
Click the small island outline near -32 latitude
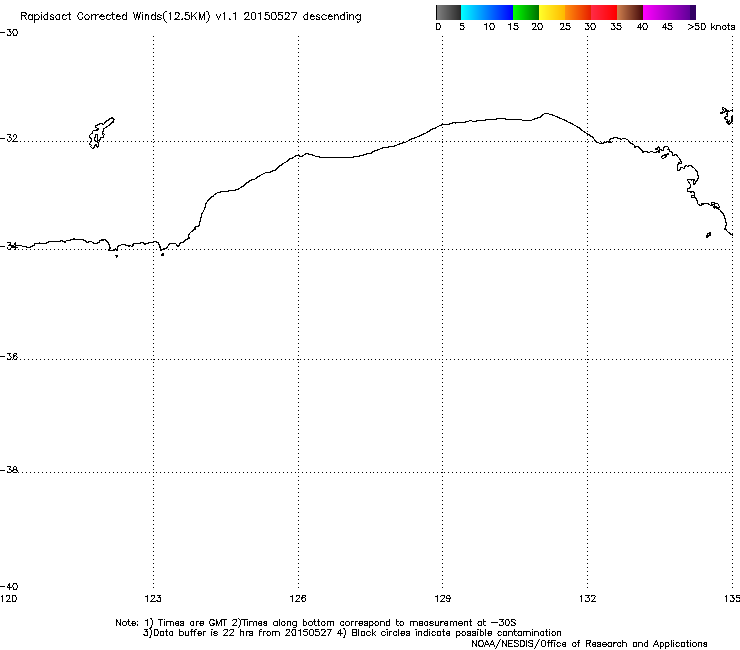[x=101, y=133]
